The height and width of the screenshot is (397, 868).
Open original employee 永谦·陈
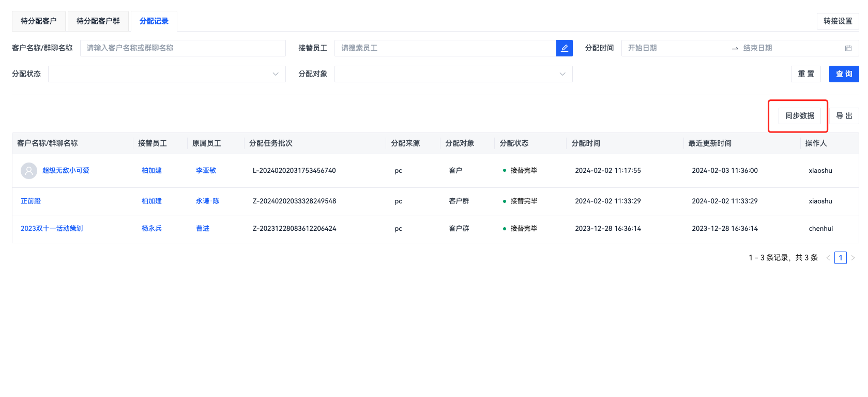coord(207,201)
